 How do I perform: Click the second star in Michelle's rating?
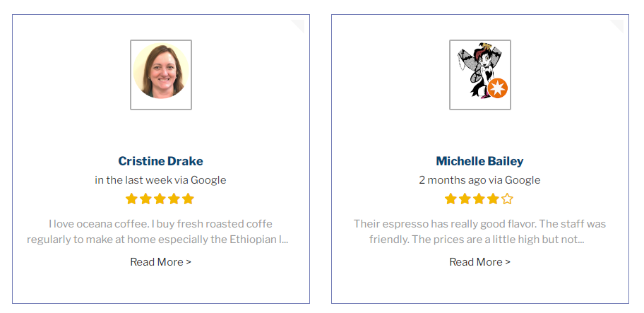(465, 199)
